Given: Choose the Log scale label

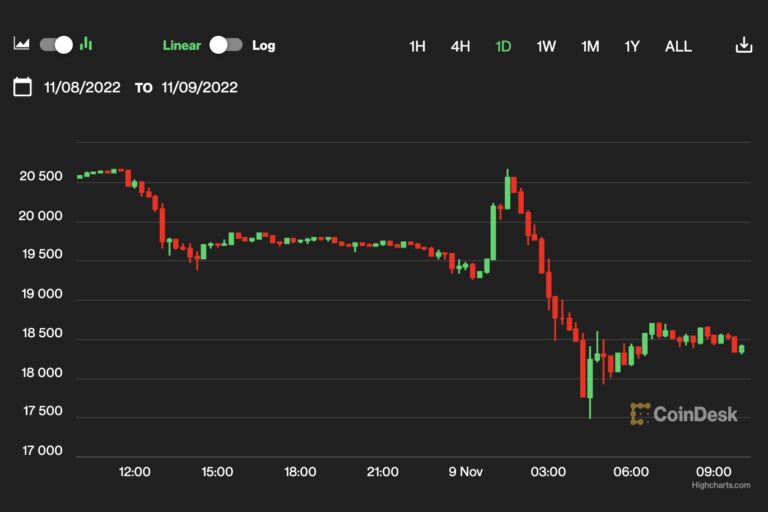Looking at the screenshot, I should [264, 46].
